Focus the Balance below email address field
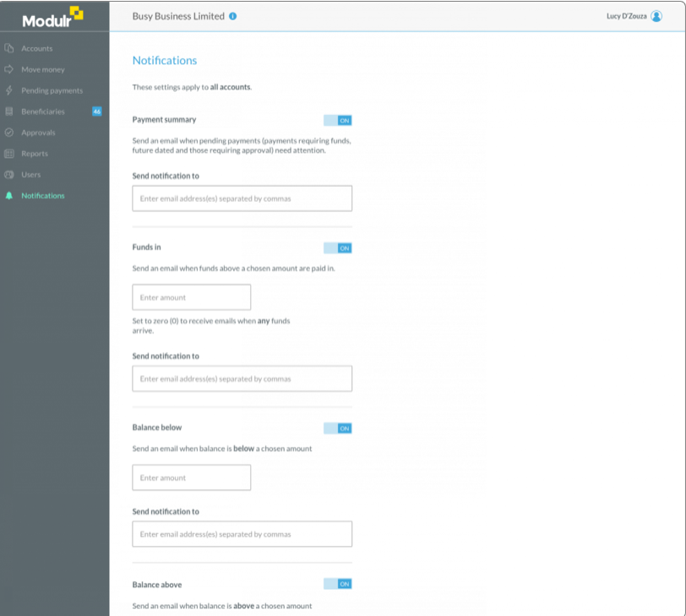The height and width of the screenshot is (616, 686). (242, 534)
